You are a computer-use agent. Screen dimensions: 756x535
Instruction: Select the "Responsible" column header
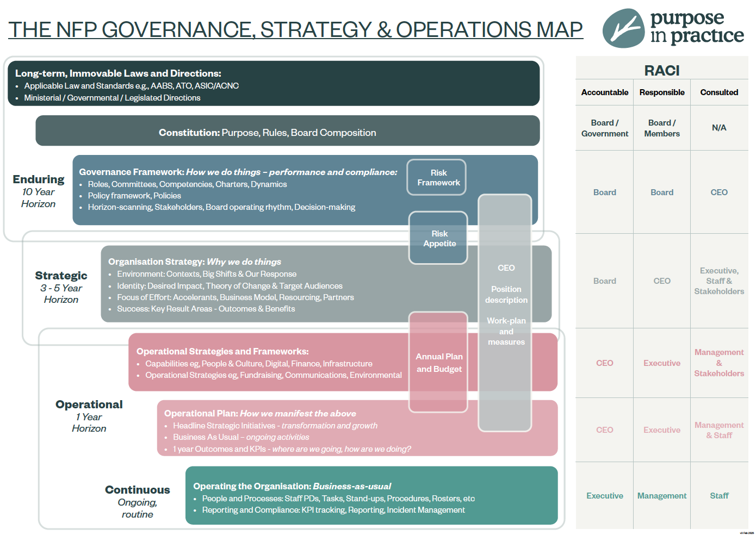click(x=662, y=92)
